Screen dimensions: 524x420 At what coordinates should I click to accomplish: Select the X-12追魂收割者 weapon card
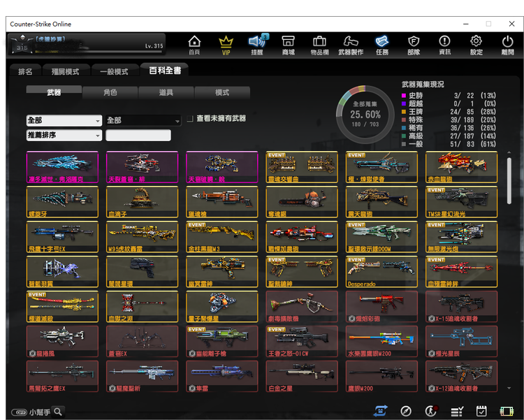[462, 376]
